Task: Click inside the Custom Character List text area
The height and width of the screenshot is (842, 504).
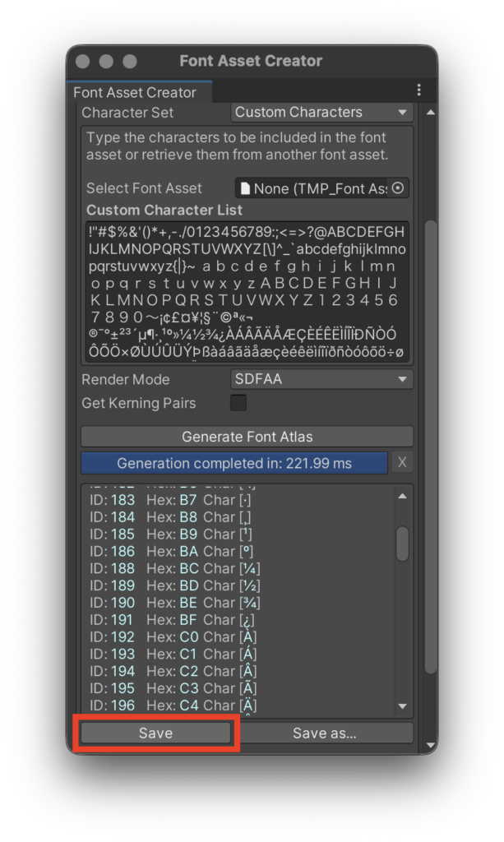Action: tap(247, 292)
